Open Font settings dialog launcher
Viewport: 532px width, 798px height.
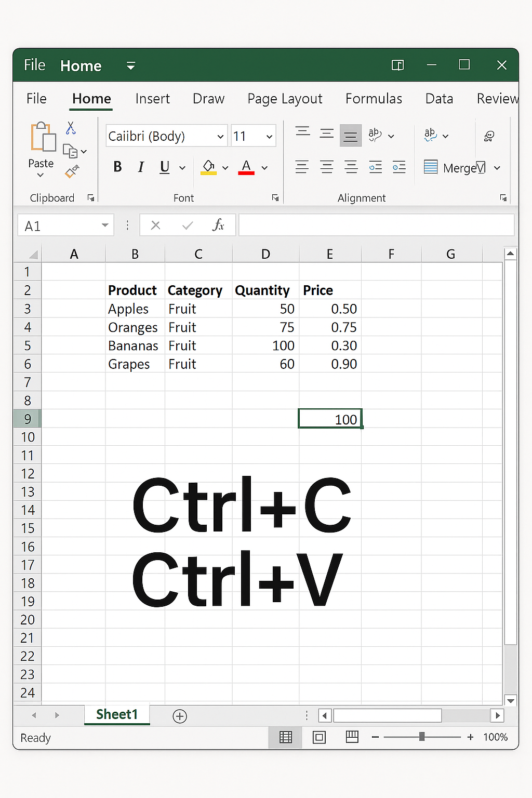(275, 198)
